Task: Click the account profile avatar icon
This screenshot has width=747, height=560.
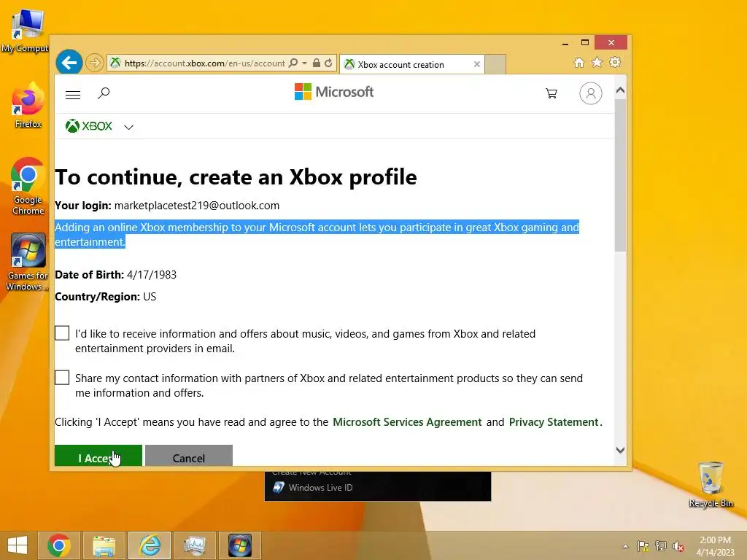Action: 591,93
